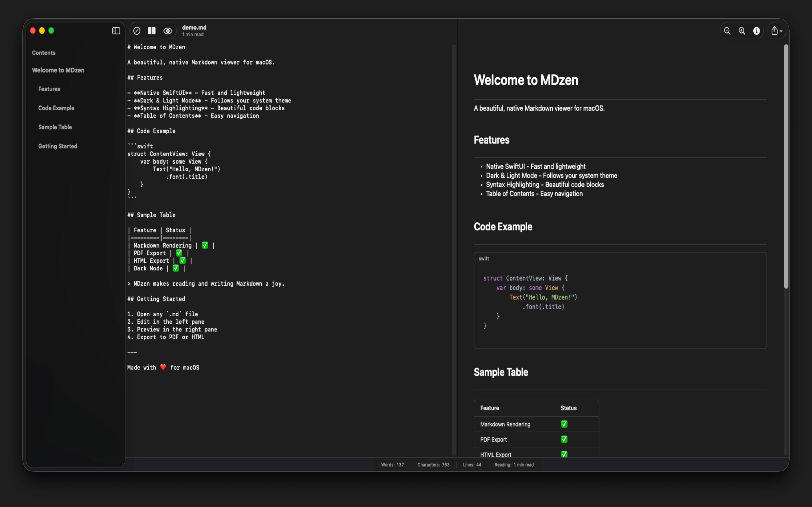812x507 pixels.
Task: Select the Contents header in the sidebar
Action: tap(44, 52)
